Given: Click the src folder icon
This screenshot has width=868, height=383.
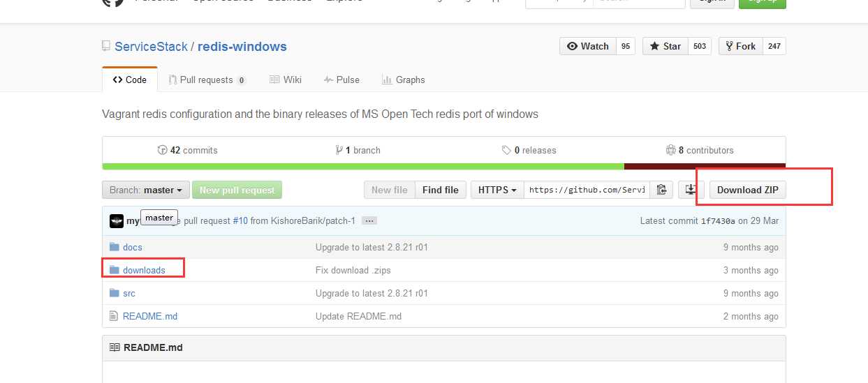Looking at the screenshot, I should click(x=115, y=293).
